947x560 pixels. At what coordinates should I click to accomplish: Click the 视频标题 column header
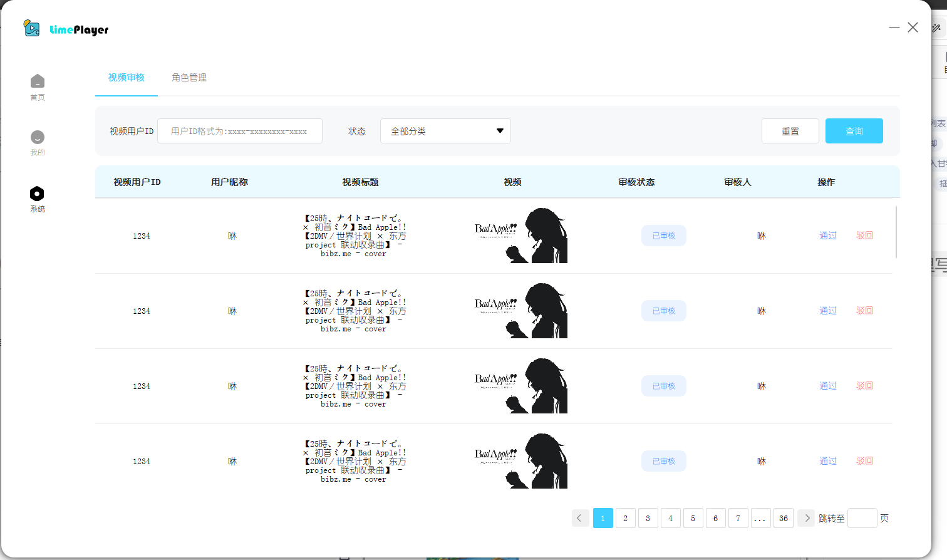[x=361, y=182]
